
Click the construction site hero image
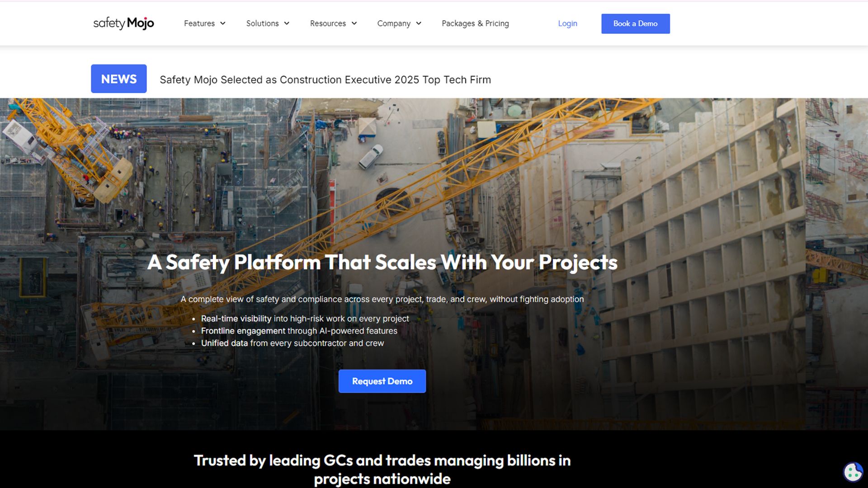tap(434, 181)
